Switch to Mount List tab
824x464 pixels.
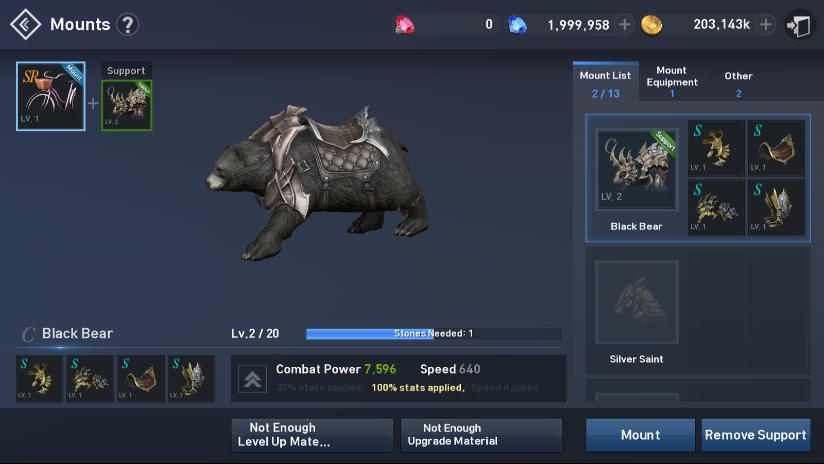click(605, 83)
